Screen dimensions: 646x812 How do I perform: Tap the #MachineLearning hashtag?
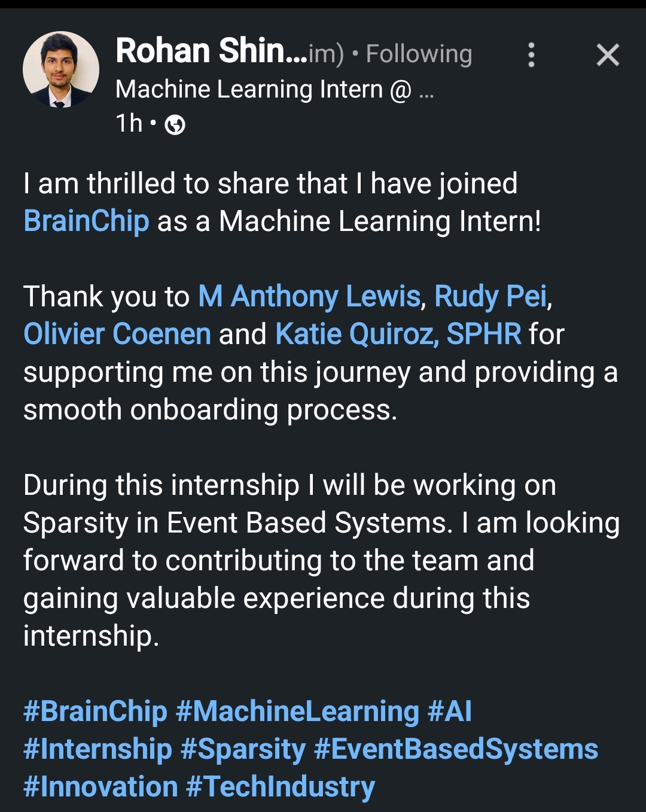coord(297,711)
